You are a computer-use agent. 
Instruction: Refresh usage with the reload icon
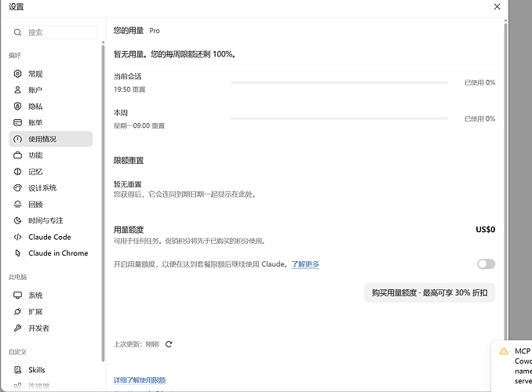point(169,344)
